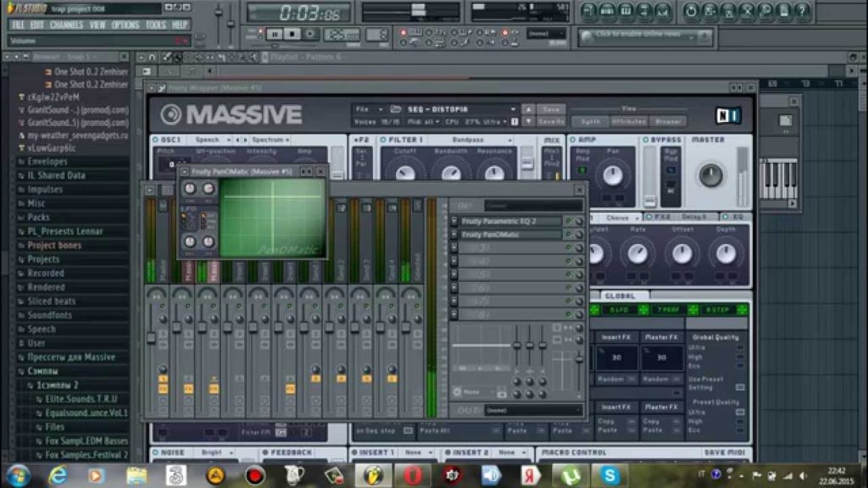Viewport: 868px width, 488px height.
Task: Toggle the BYPASS section switch
Action: (645, 140)
